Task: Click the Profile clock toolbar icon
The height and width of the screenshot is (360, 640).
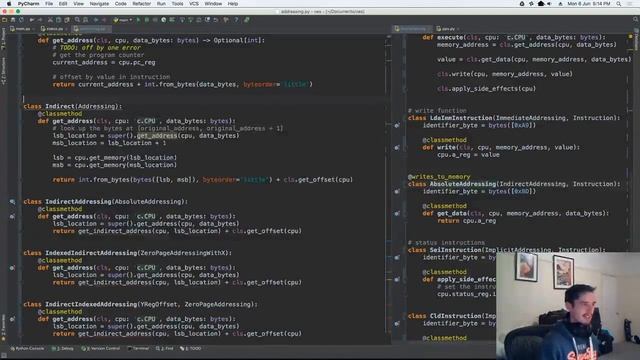Action: click(164, 20)
